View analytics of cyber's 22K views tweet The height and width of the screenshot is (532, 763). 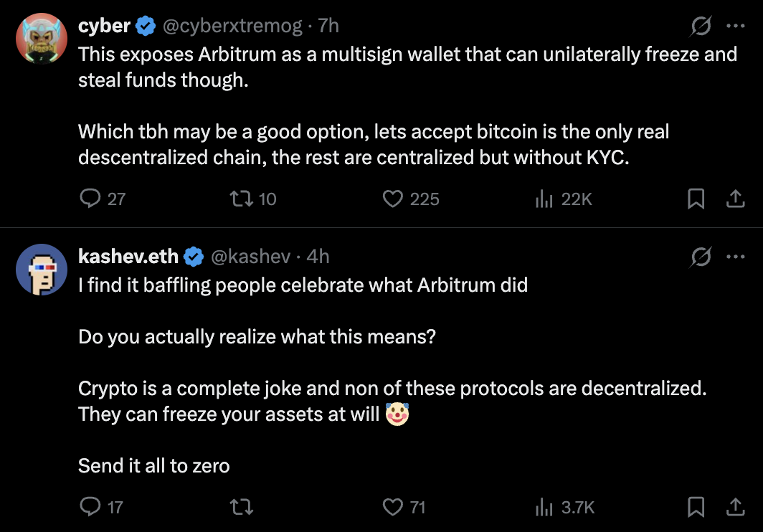click(544, 199)
